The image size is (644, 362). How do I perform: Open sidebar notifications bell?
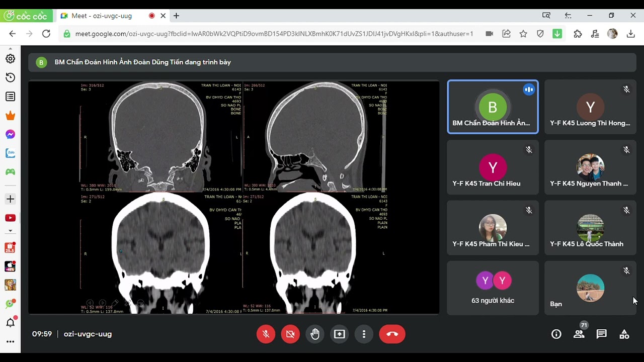(x=10, y=323)
